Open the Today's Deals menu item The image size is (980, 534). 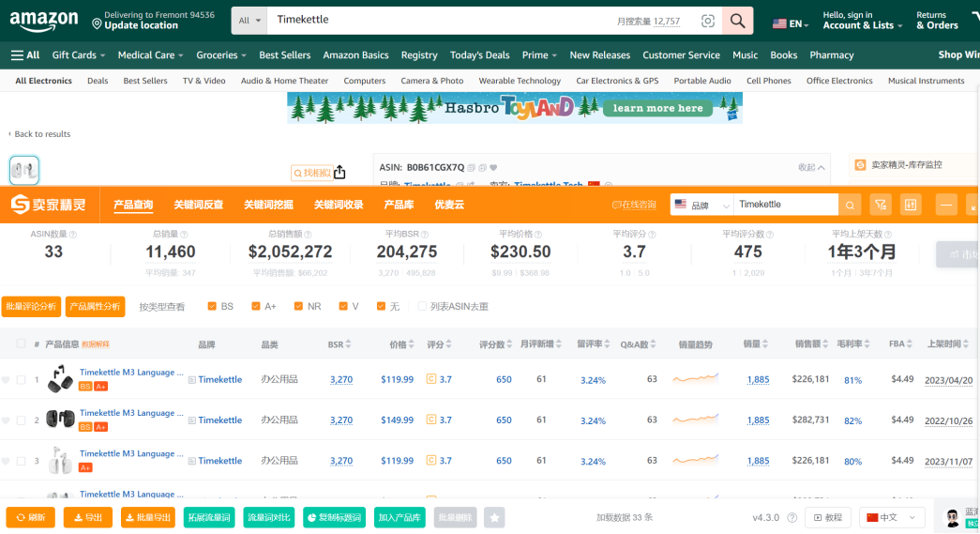[x=479, y=55]
